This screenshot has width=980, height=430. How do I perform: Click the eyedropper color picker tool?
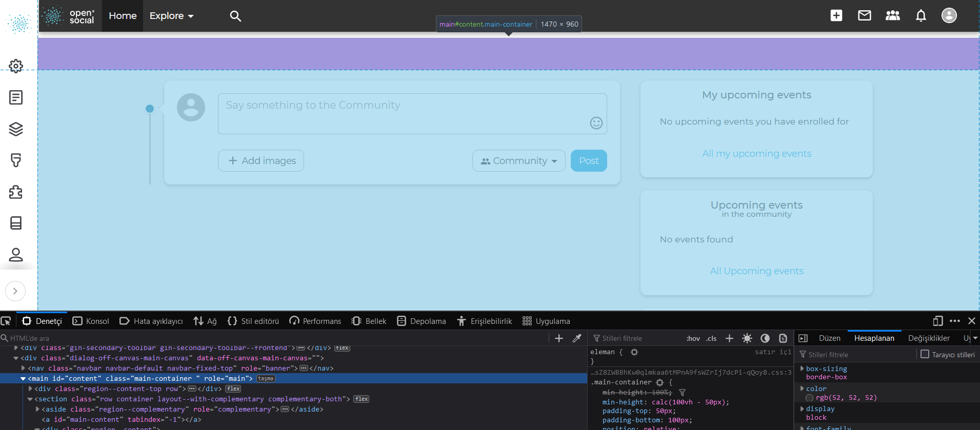pyautogui.click(x=577, y=338)
